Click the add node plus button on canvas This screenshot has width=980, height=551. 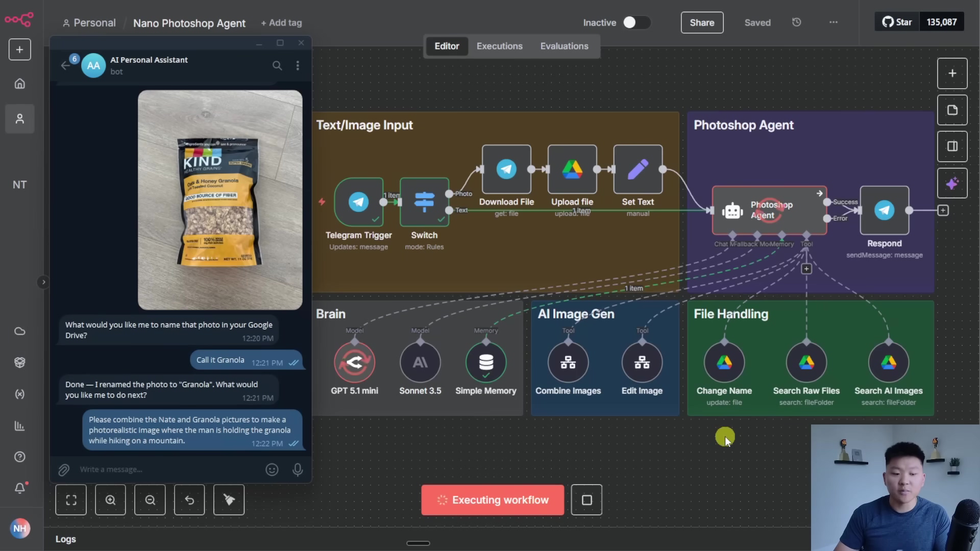pyautogui.click(x=952, y=73)
